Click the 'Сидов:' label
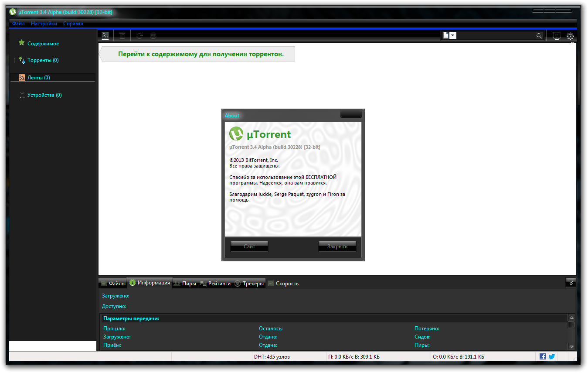Image resolution: width=588 pixels, height=373 pixels. coord(422,337)
